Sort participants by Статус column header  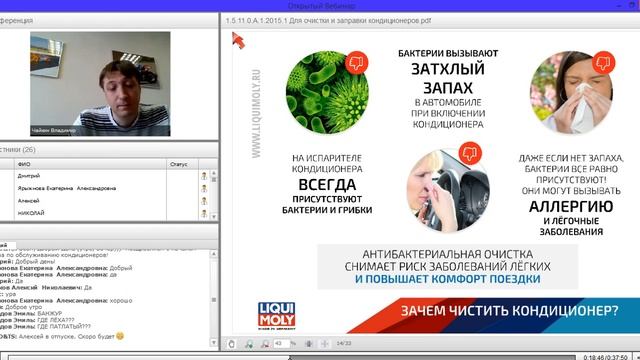coord(182,164)
